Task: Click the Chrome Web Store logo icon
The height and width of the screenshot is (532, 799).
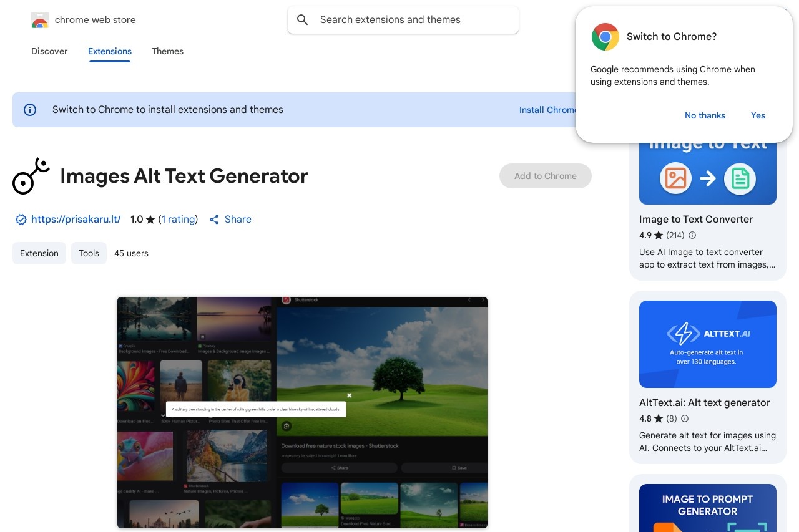Action: pyautogui.click(x=40, y=21)
